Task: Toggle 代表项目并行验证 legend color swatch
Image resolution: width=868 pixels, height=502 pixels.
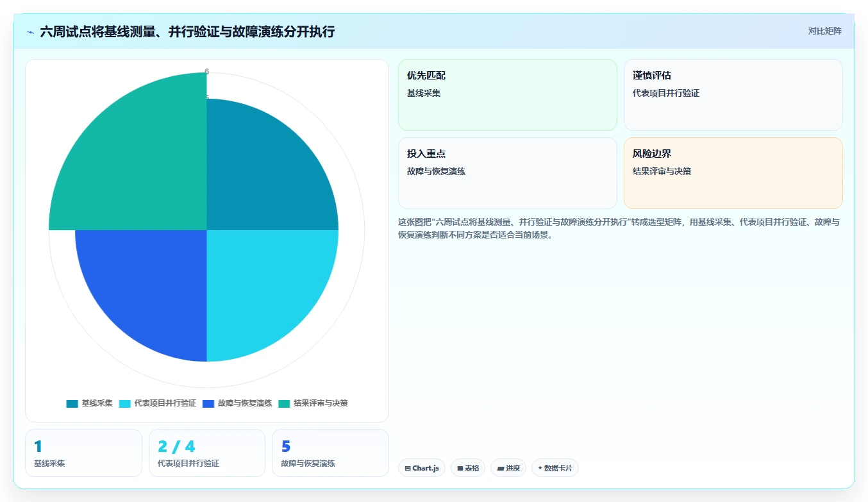Action: pyautogui.click(x=125, y=404)
